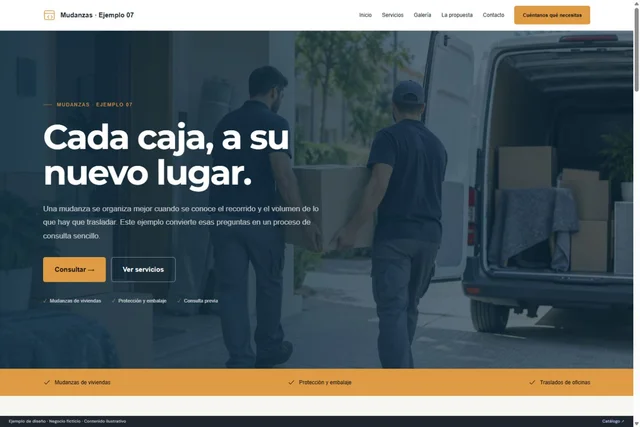
Task: Open the Servicios nav link
Action: coord(393,15)
